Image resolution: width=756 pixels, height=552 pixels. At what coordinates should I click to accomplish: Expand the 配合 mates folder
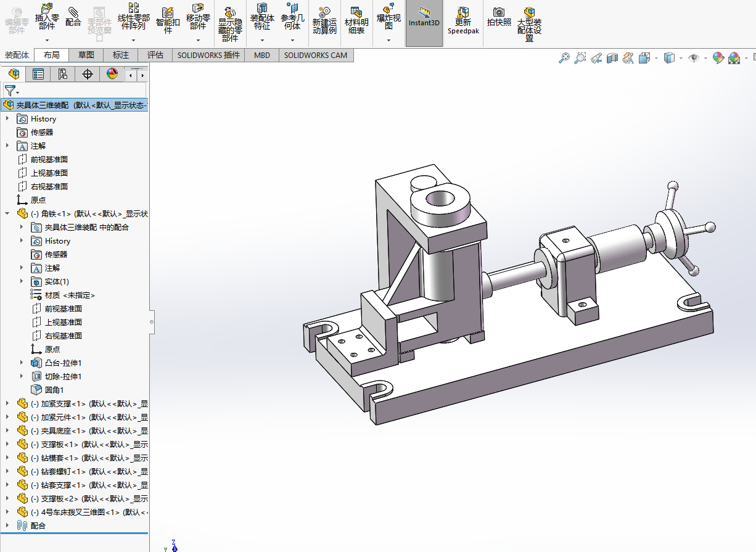coord(7,525)
